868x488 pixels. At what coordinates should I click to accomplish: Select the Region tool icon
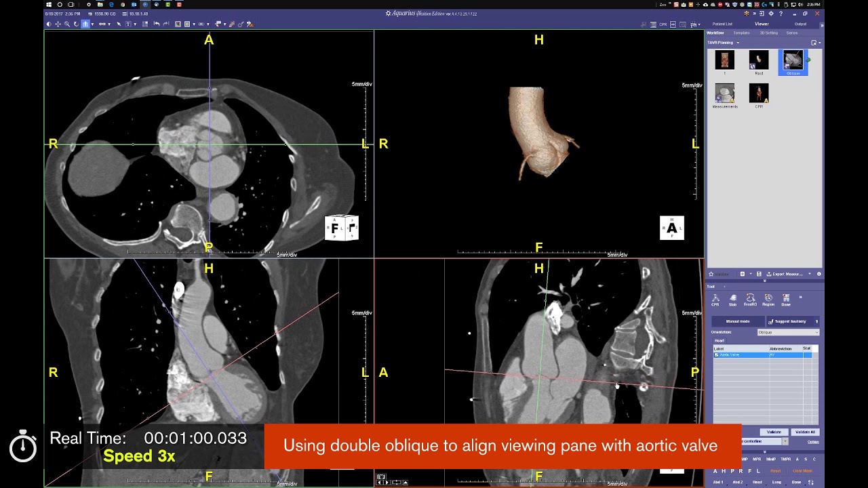pos(768,300)
